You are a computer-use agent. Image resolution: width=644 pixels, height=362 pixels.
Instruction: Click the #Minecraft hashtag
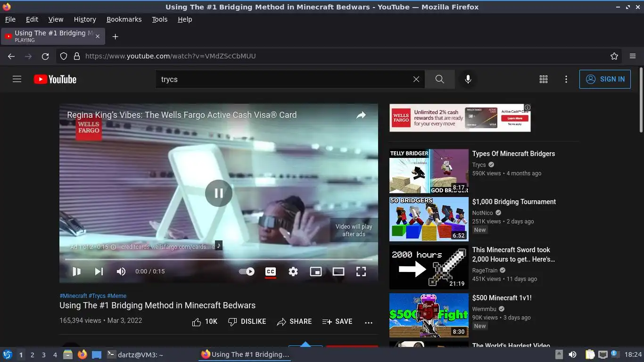click(x=73, y=296)
